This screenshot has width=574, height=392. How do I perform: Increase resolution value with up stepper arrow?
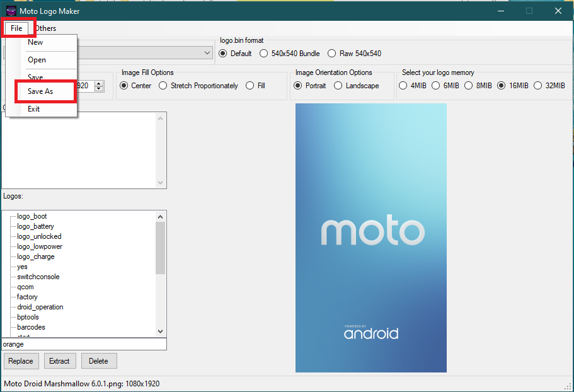click(99, 83)
